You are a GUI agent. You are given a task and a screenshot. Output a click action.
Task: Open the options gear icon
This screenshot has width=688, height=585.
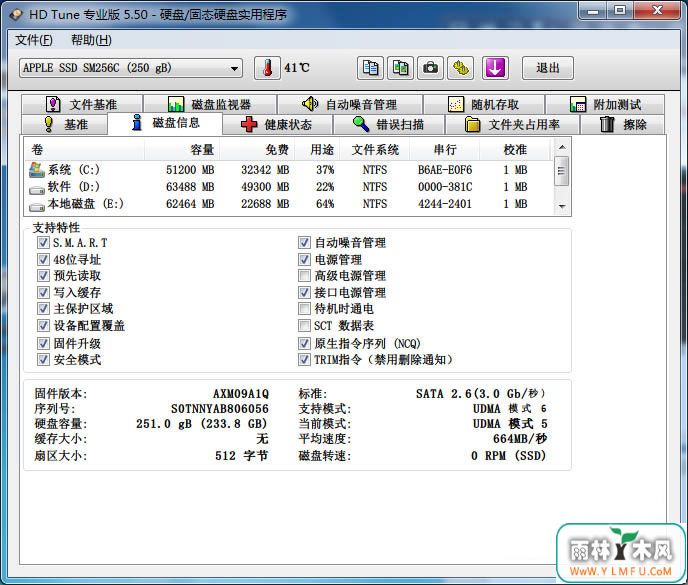pyautogui.click(x=461, y=68)
